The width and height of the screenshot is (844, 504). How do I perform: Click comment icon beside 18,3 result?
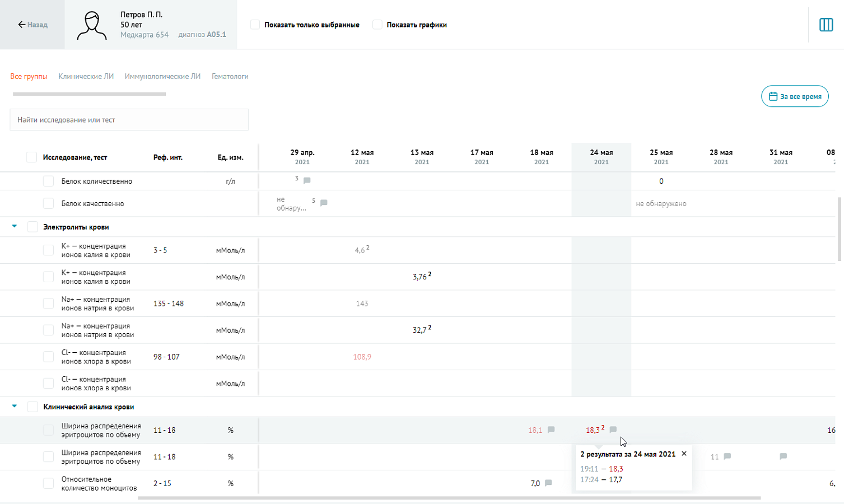[x=613, y=430]
